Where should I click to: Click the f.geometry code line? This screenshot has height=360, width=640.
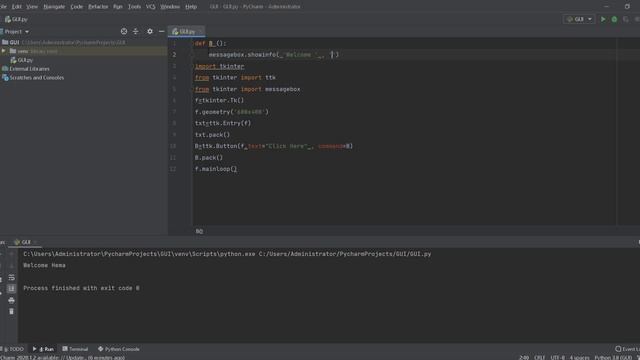232,112
